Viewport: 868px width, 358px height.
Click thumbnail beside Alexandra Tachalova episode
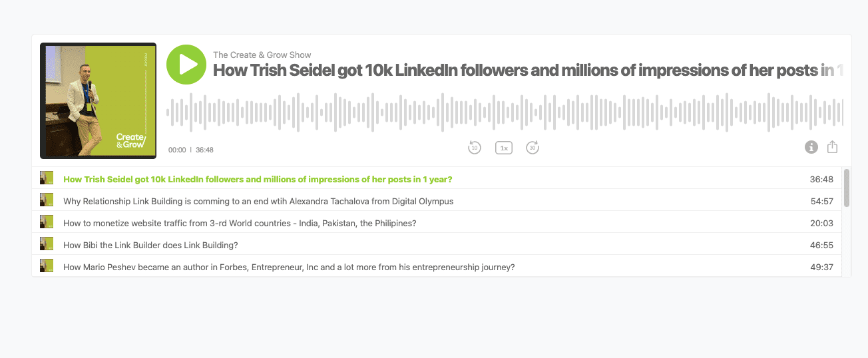[47, 200]
